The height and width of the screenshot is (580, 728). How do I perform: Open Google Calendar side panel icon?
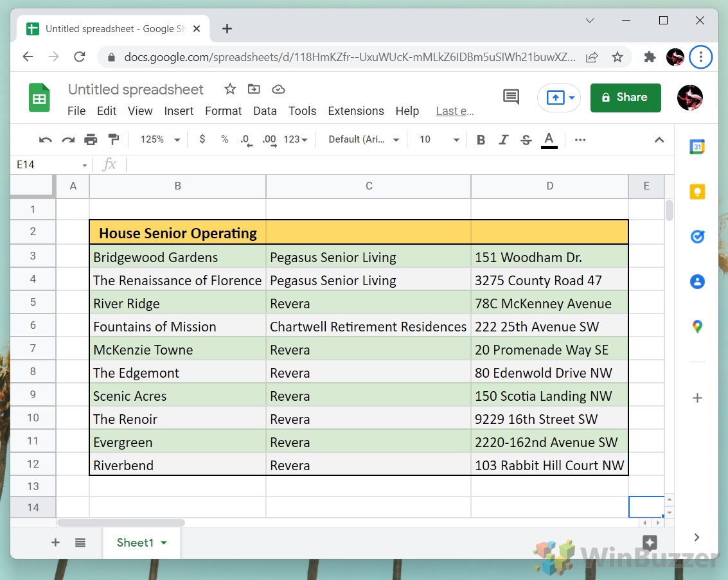pos(697,147)
